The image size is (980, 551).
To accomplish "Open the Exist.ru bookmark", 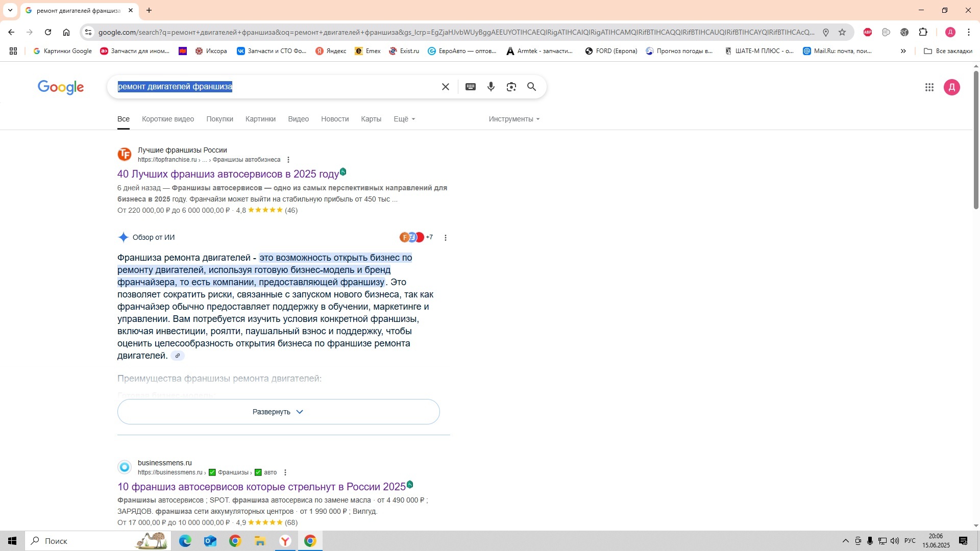I will point(404,51).
